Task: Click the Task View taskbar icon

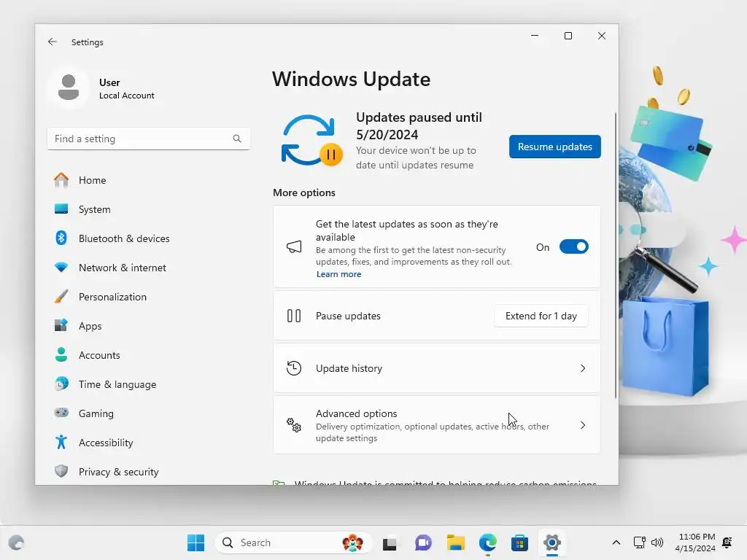Action: 390,542
